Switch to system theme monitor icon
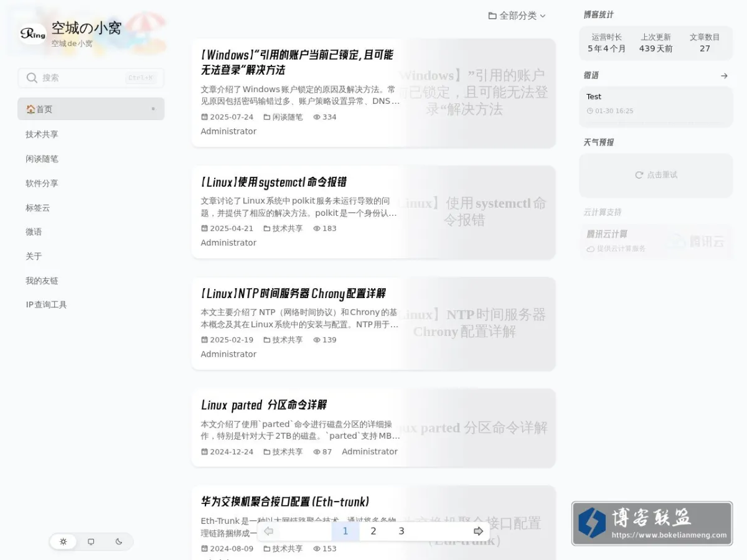The height and width of the screenshot is (560, 747). 91,541
